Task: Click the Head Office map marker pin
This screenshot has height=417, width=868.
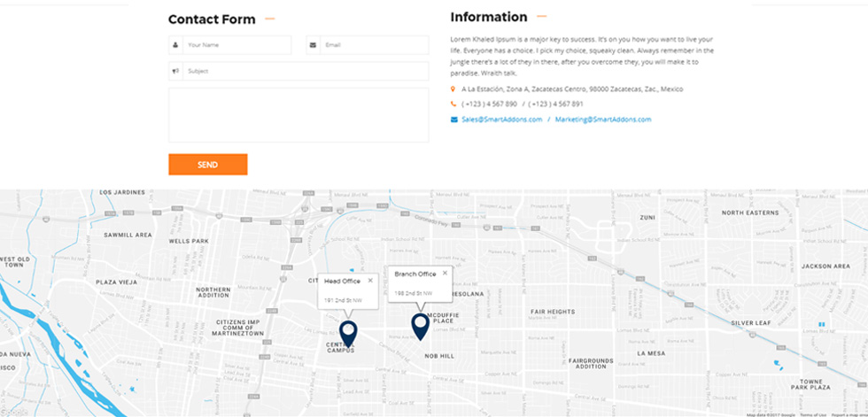Action: click(x=348, y=335)
